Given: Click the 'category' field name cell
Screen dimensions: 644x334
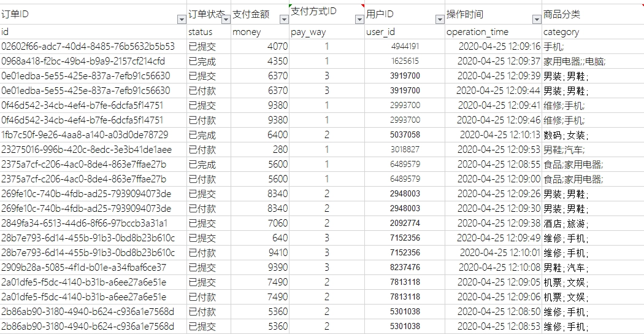Looking at the screenshot, I should coord(593,32).
